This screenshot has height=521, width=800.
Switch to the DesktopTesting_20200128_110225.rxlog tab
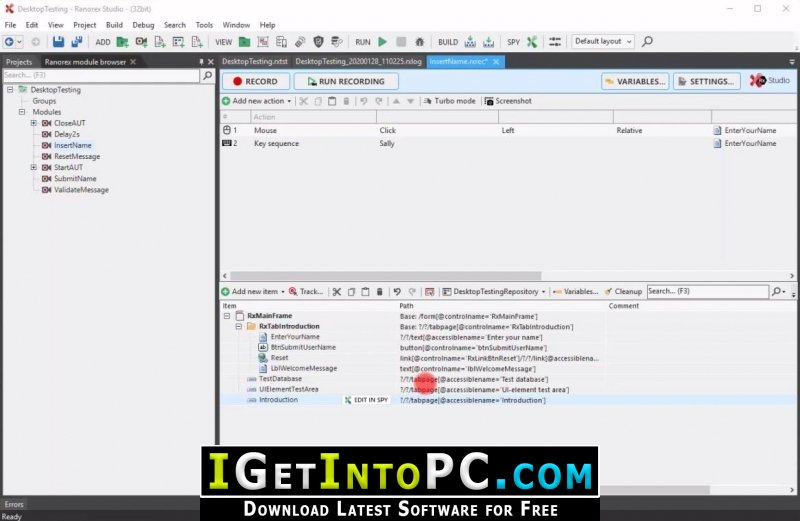click(358, 61)
